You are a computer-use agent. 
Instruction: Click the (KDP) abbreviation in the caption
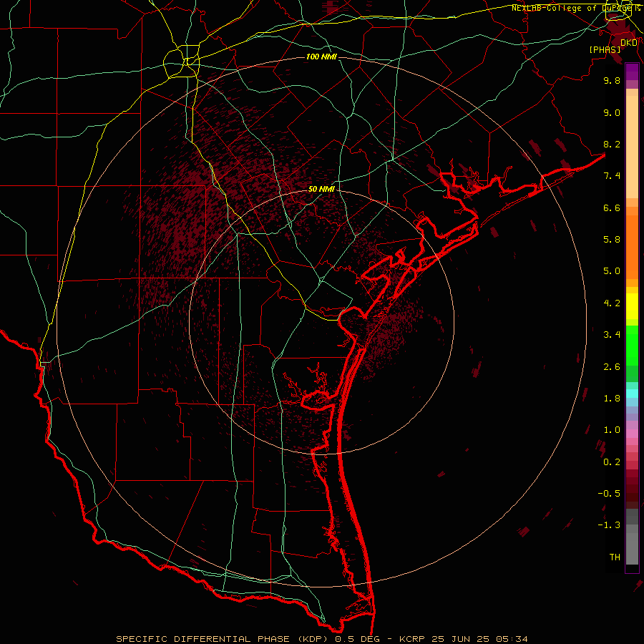[312, 639]
